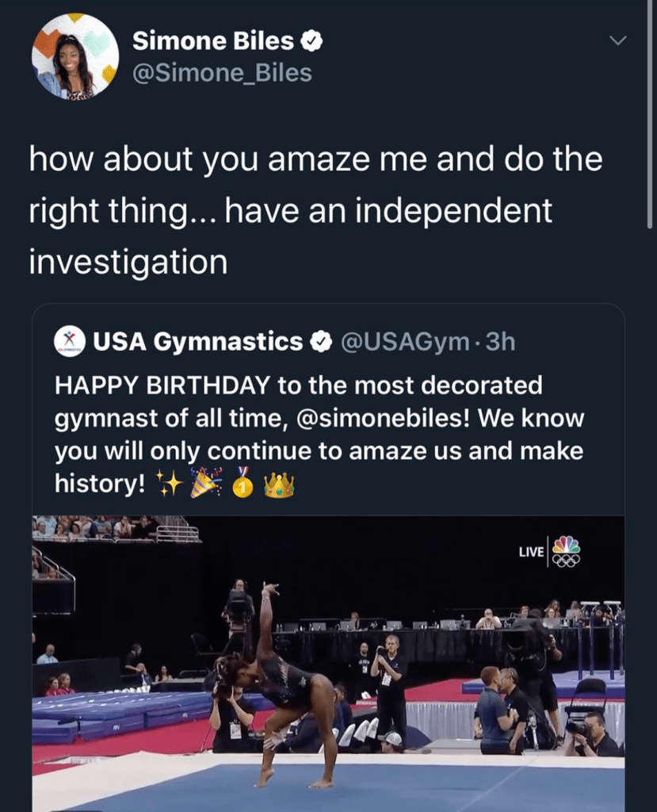Click the party popper emoji
Screen dimensions: 657x812
point(206,483)
